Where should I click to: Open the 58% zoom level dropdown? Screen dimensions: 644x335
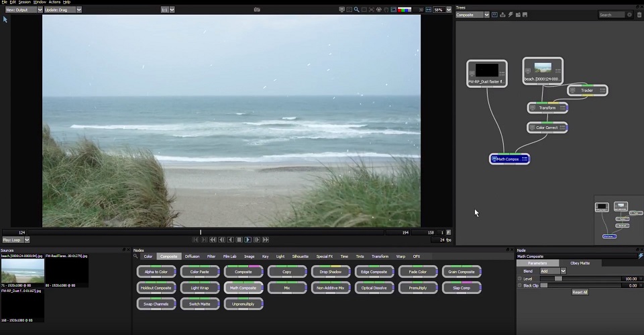(443, 9)
